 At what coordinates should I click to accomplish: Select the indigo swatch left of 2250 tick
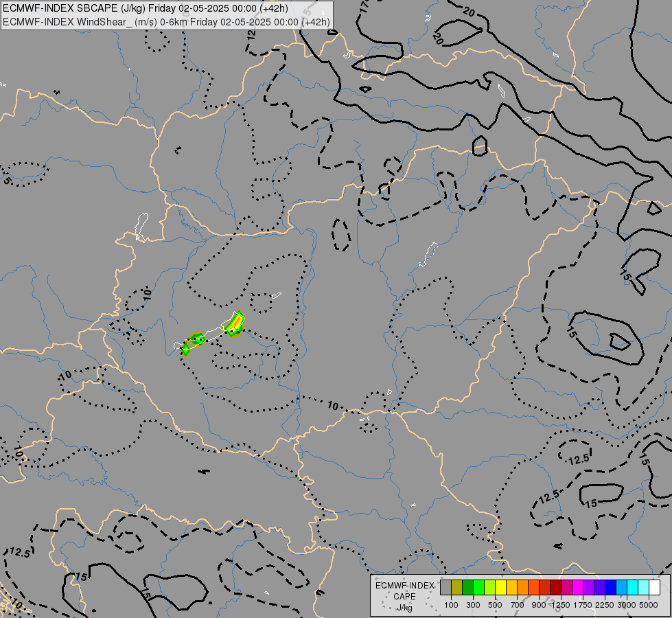point(599,587)
